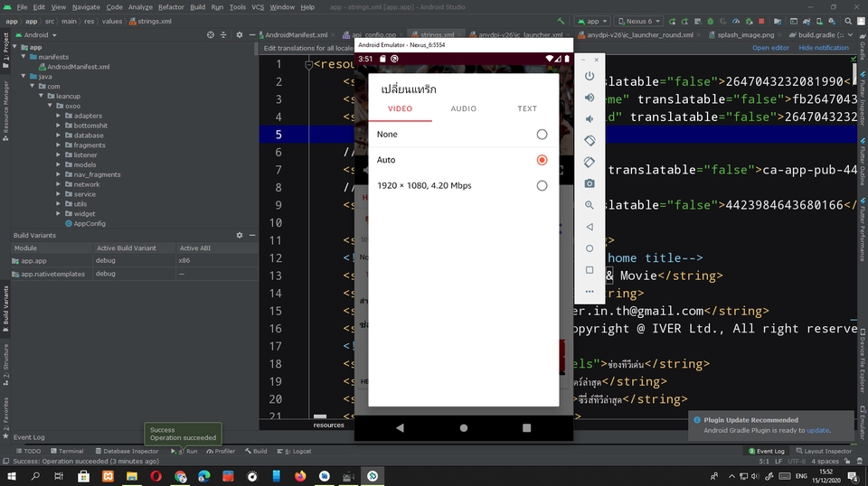Viewport: 868px width, 486px height.
Task: Open the Build menu
Action: 198,7
